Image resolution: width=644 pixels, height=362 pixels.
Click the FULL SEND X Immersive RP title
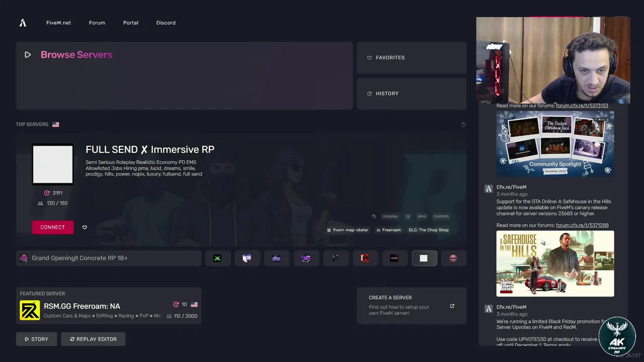click(x=150, y=149)
